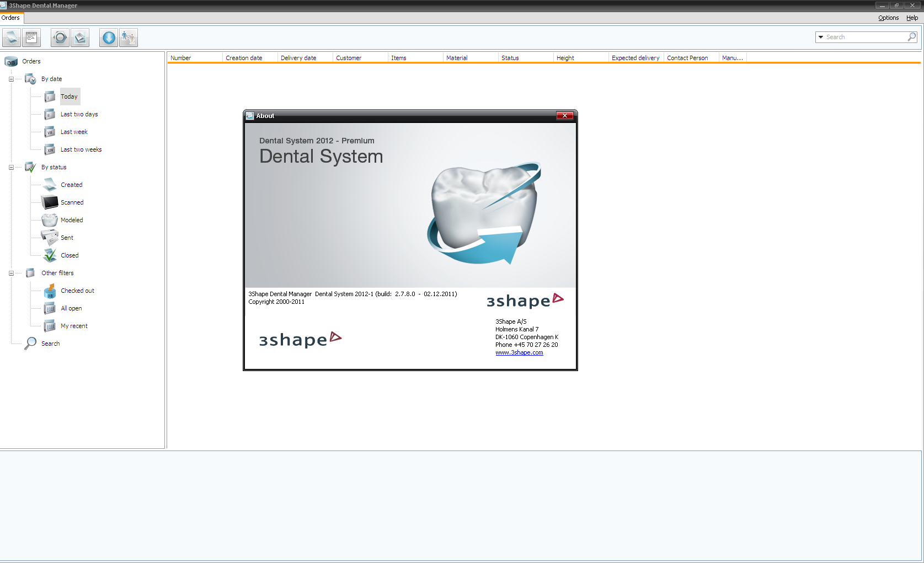Click the Last two days calendar icon

[50, 114]
